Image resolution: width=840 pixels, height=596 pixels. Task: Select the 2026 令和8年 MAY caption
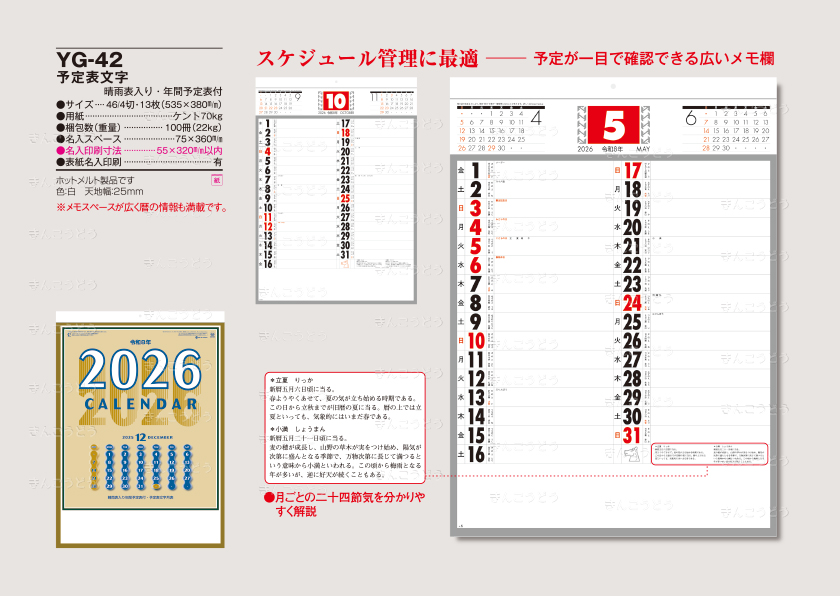click(x=613, y=149)
